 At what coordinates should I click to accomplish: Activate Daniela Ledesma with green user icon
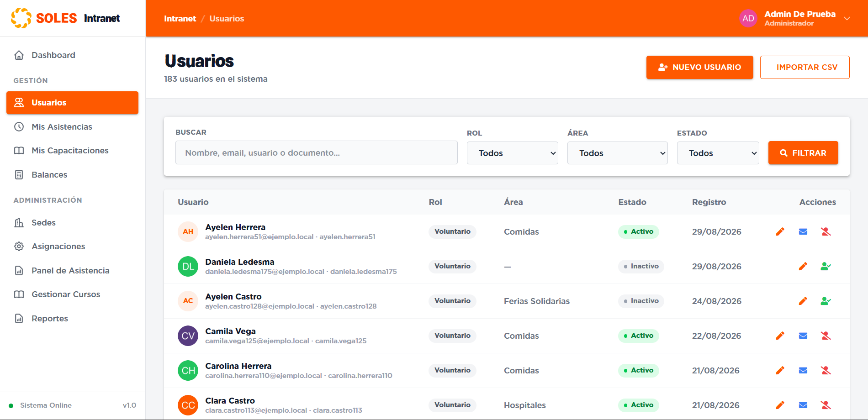(x=826, y=266)
